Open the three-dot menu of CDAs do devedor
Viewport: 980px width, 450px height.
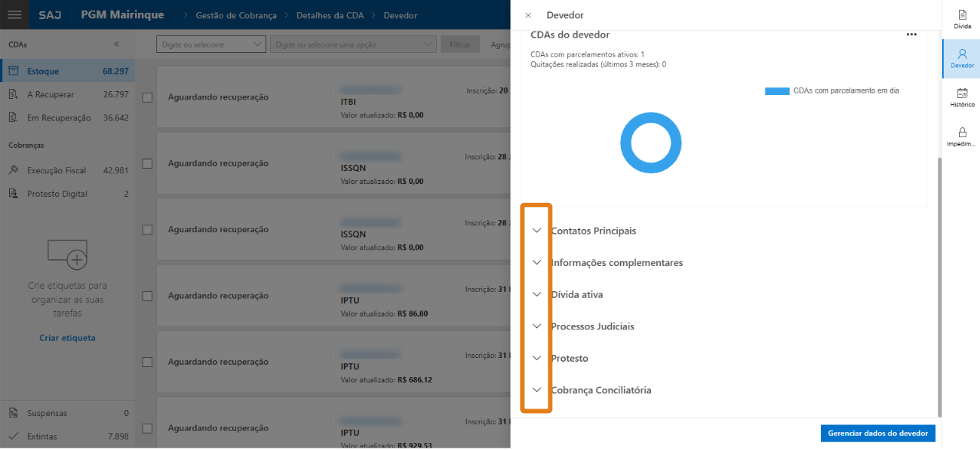[x=911, y=35]
